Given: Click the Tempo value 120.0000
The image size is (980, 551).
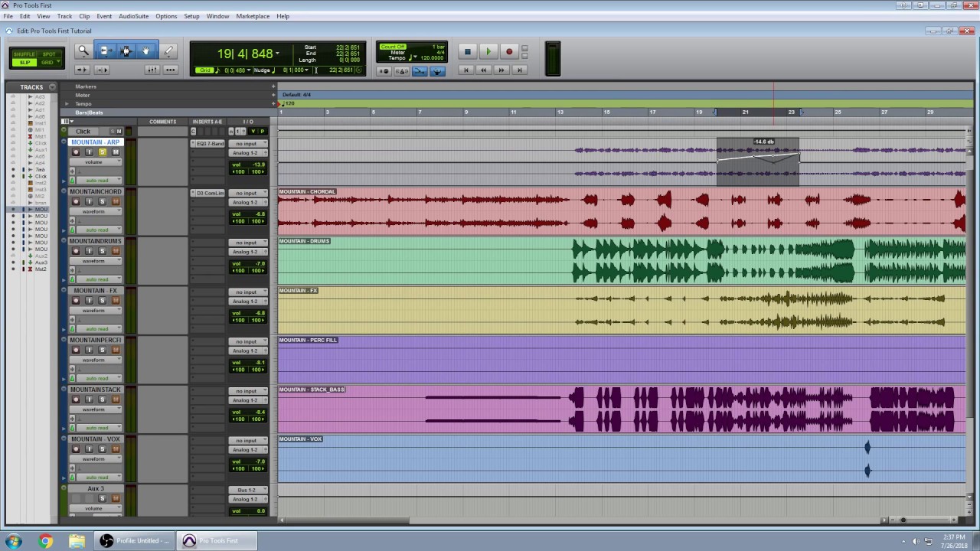Looking at the screenshot, I should coord(432,58).
